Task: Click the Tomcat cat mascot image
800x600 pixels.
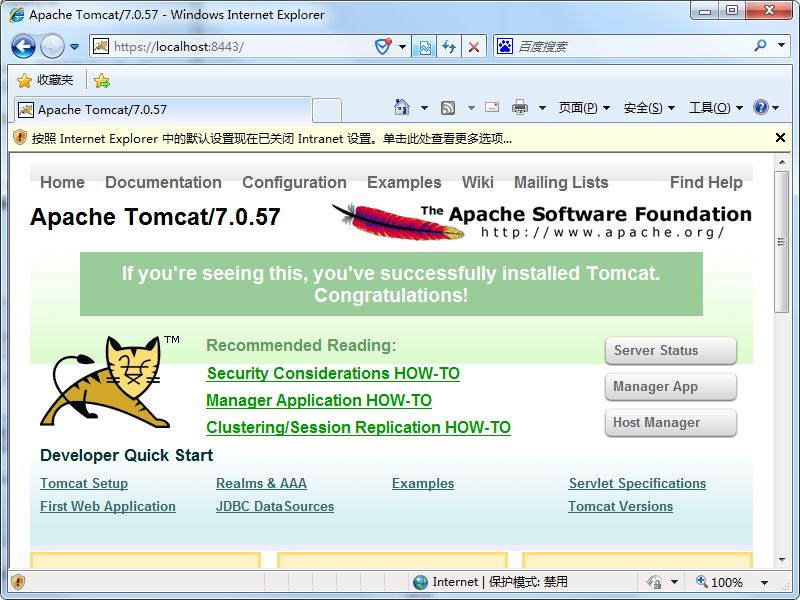Action: (110, 381)
